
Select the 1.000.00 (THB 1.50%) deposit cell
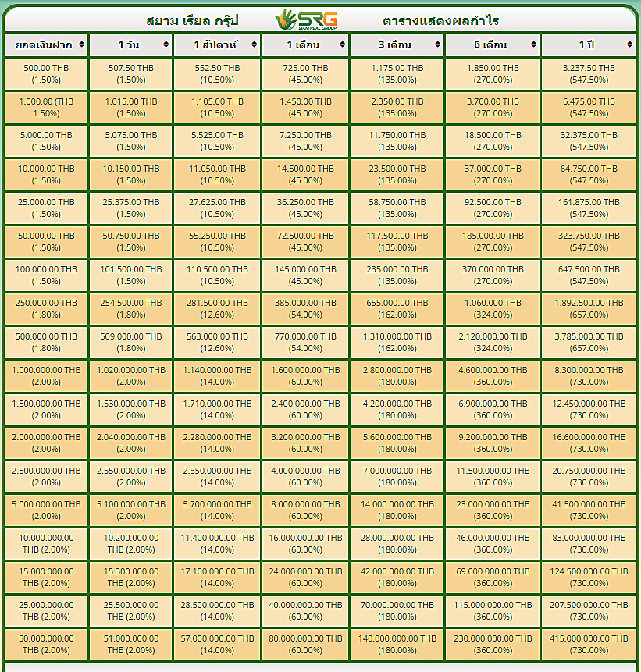pyautogui.click(x=46, y=108)
